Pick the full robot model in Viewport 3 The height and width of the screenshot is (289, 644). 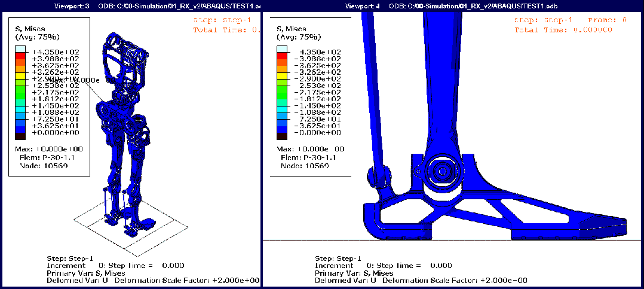124,136
